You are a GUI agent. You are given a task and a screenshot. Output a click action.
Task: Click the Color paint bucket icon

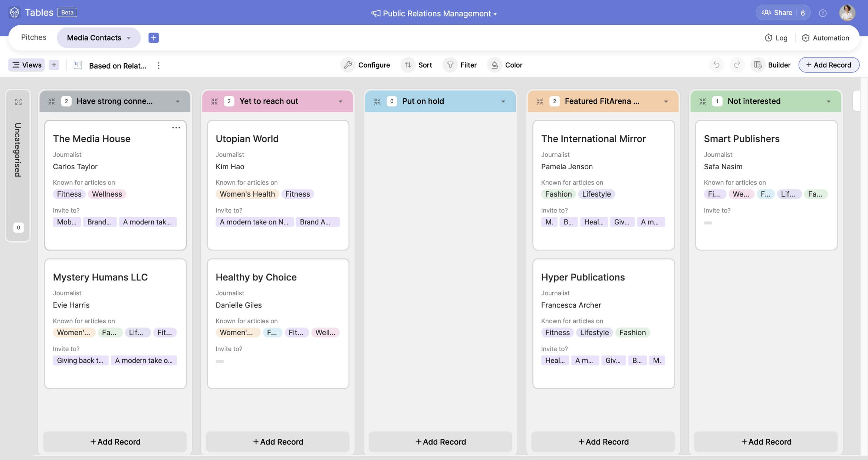[494, 65]
